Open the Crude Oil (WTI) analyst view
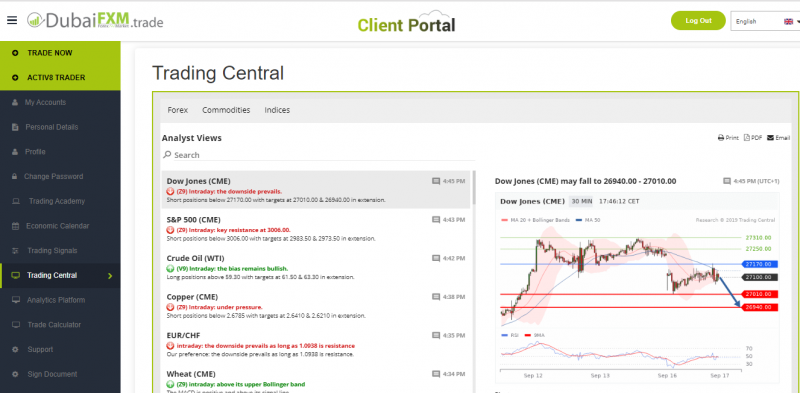The image size is (800, 393). point(316,267)
